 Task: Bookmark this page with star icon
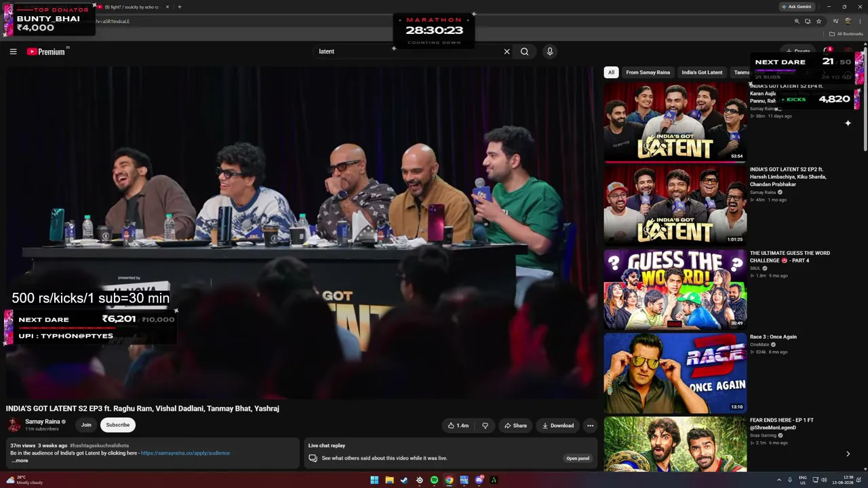pyautogui.click(x=818, y=21)
